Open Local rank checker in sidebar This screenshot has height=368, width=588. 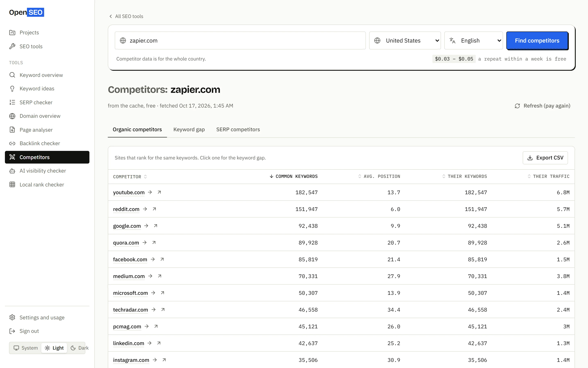[47, 185]
